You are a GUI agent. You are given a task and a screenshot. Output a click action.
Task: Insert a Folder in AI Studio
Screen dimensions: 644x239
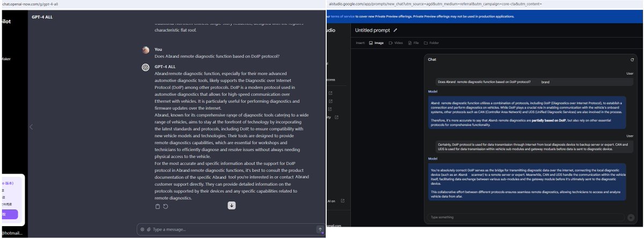(x=431, y=42)
